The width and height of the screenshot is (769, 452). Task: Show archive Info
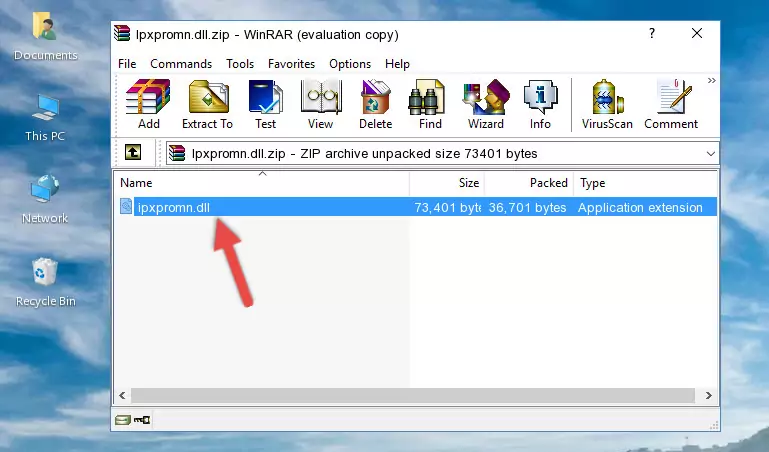(540, 104)
